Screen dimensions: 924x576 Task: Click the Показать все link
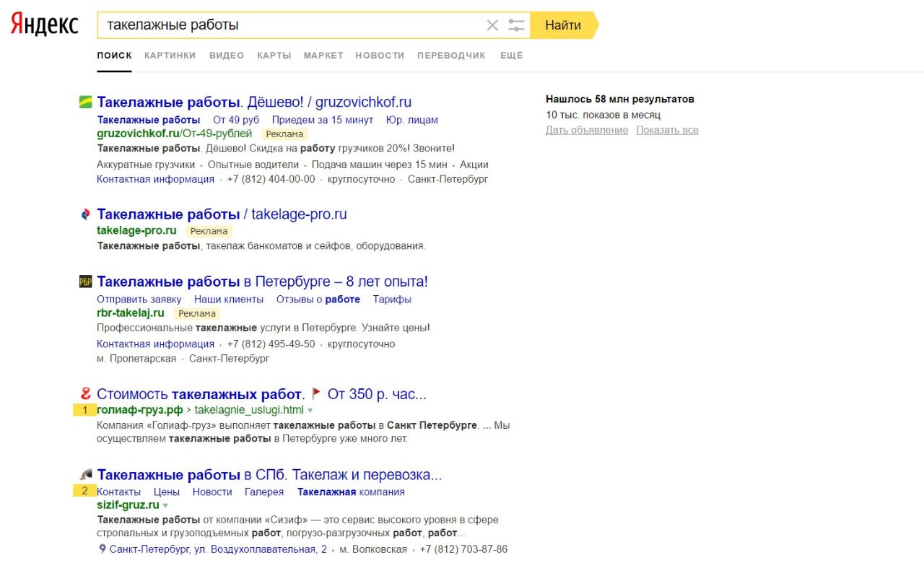[x=667, y=131]
